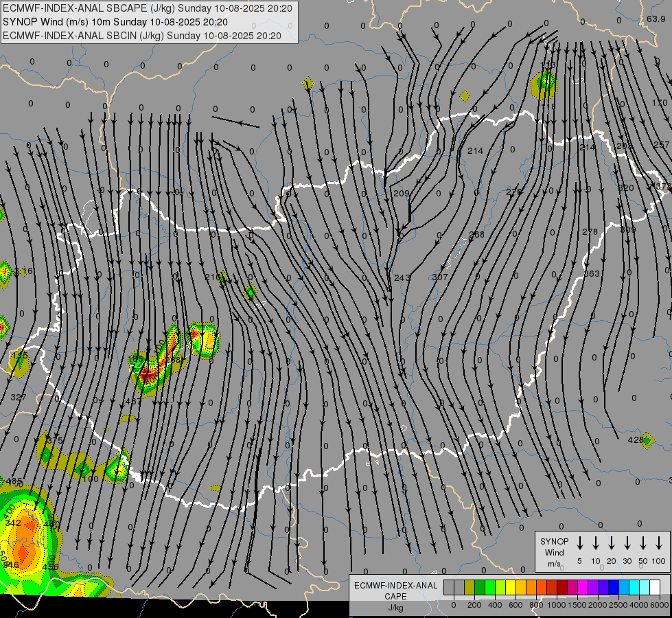Screen dimensions: 672x618
Task: Click the 363 value on the map
Action: [x=592, y=273]
